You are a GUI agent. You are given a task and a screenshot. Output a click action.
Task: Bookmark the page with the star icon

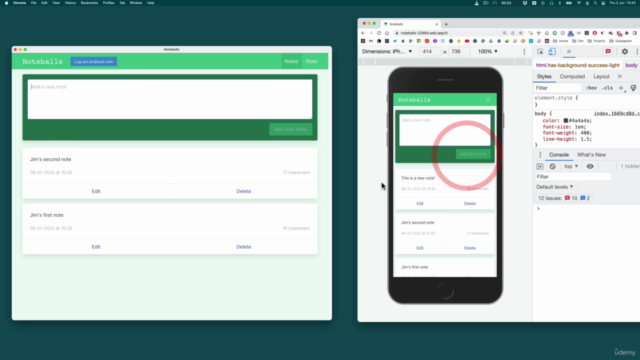[520, 33]
